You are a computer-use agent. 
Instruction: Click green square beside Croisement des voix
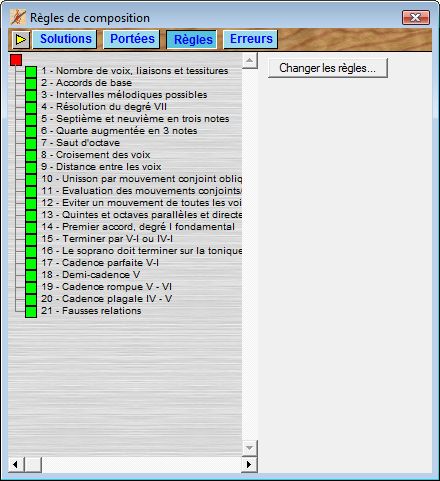pyautogui.click(x=31, y=156)
